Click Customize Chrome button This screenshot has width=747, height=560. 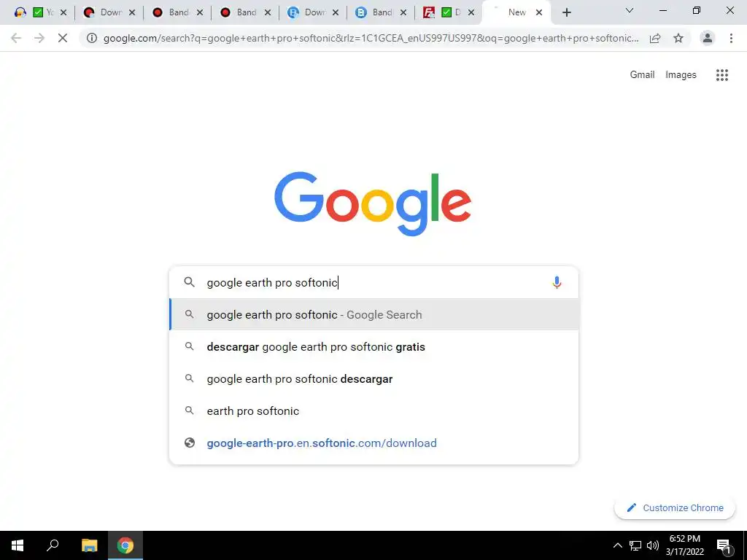675,507
